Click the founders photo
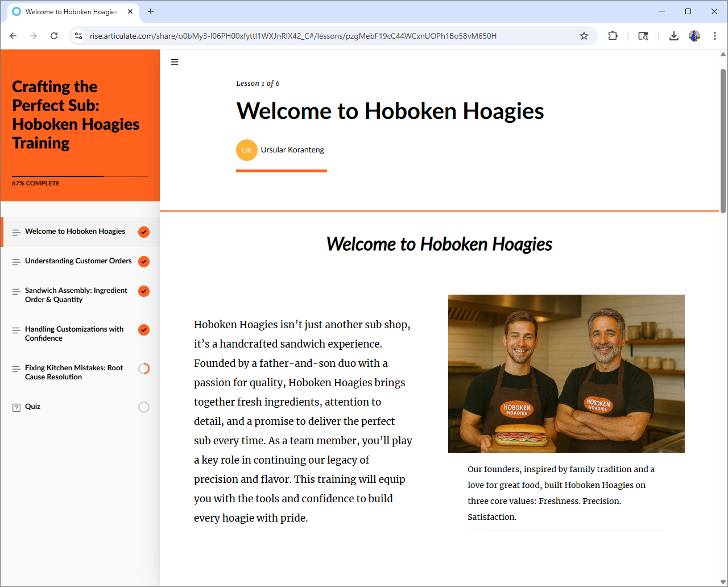 (566, 373)
